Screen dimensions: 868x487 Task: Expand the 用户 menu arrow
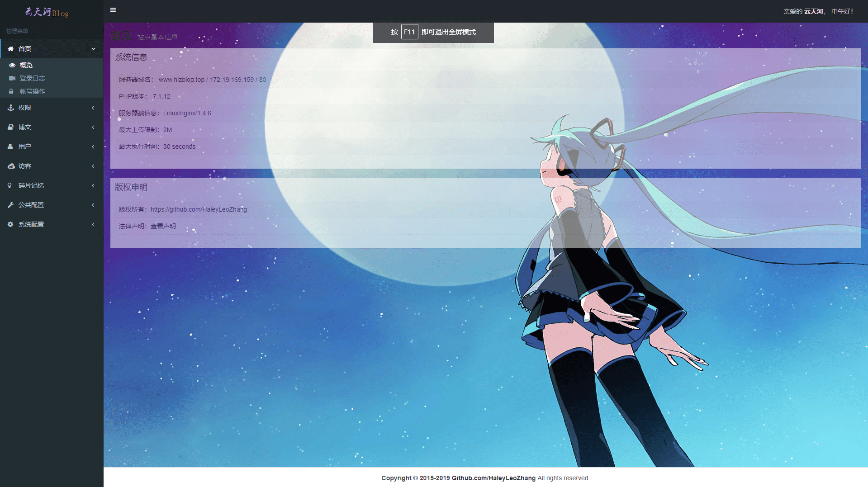pyautogui.click(x=93, y=147)
